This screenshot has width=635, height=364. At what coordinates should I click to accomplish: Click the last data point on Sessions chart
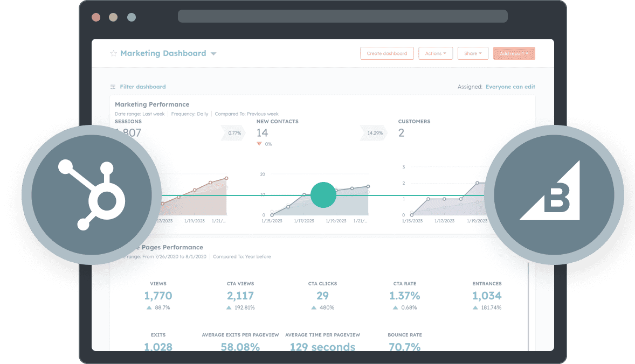point(226,178)
